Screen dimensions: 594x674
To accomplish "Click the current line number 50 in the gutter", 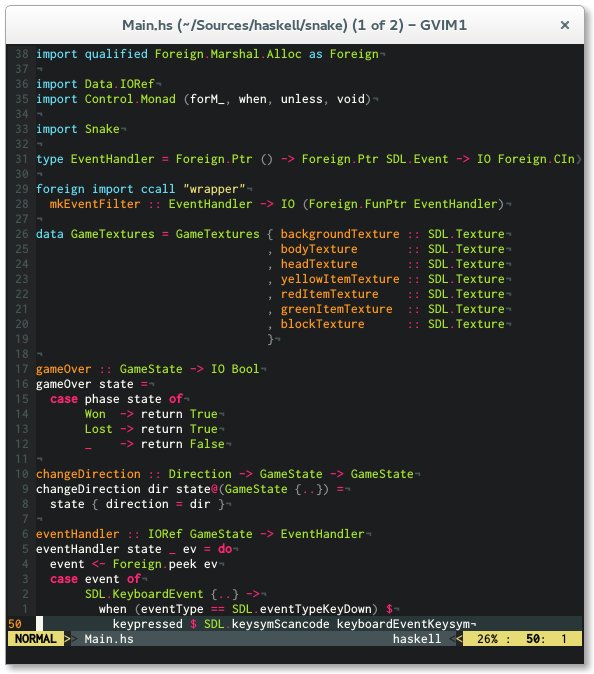I will [x=15, y=624].
